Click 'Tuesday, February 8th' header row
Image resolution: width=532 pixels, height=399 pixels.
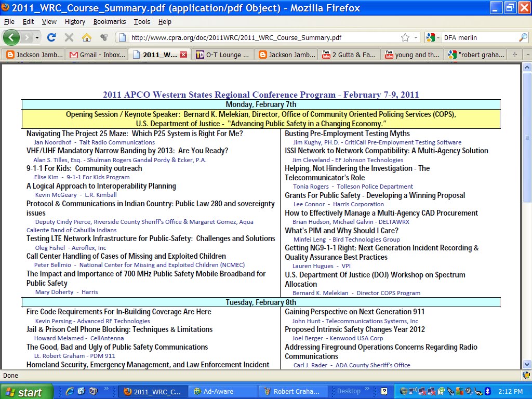[261, 302]
